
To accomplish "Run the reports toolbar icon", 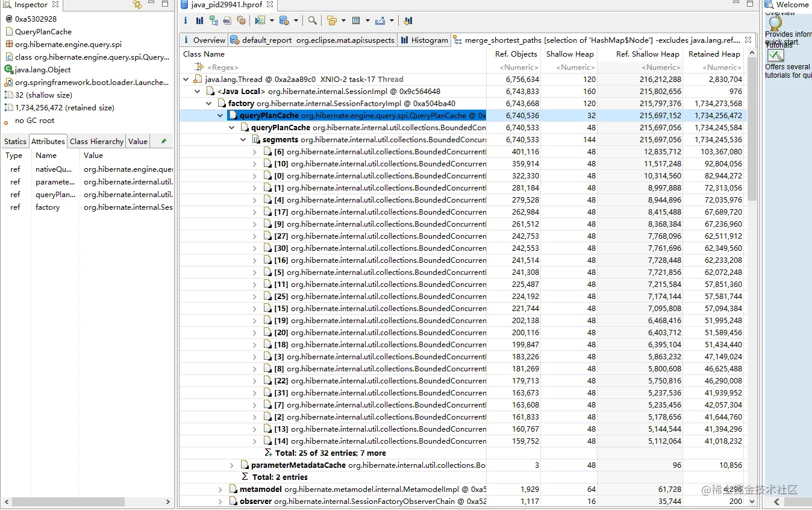I will (x=260, y=20).
